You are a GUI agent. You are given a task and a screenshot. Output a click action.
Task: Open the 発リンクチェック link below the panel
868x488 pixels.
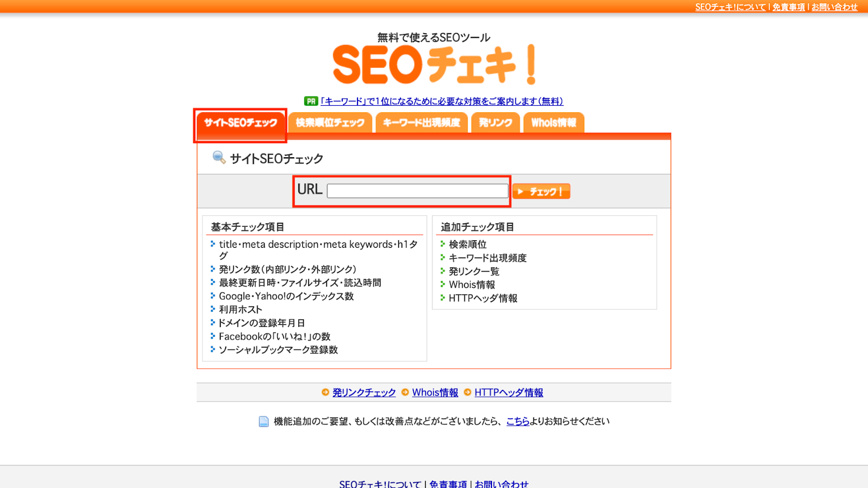click(364, 393)
